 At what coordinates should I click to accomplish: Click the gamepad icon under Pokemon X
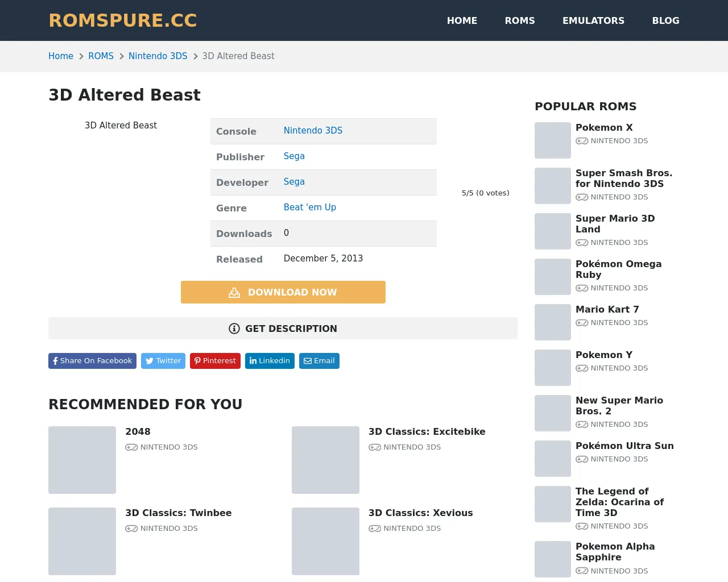click(582, 141)
